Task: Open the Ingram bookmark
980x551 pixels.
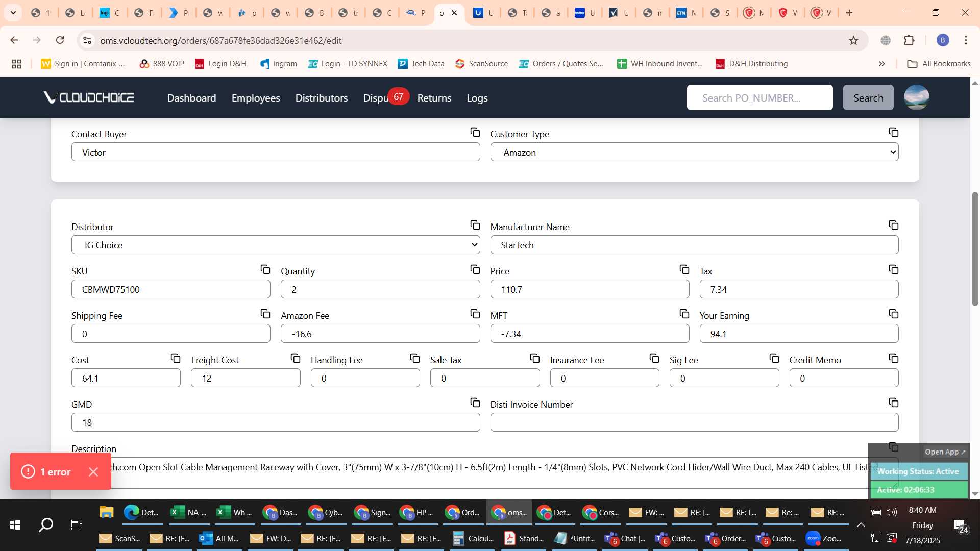Action: click(x=279, y=64)
